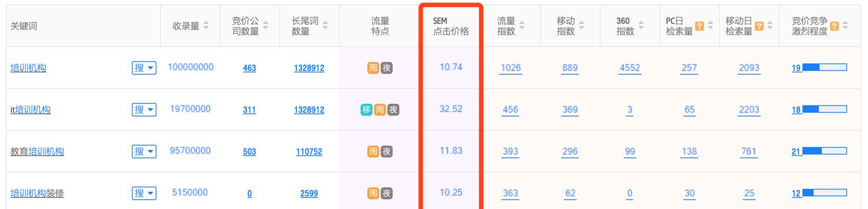The height and width of the screenshot is (209, 868).
Task: Click the PC daily searches value 138
Action: [x=689, y=152]
